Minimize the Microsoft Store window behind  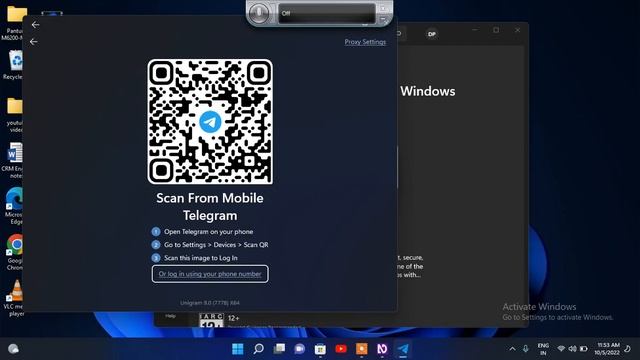point(475,30)
